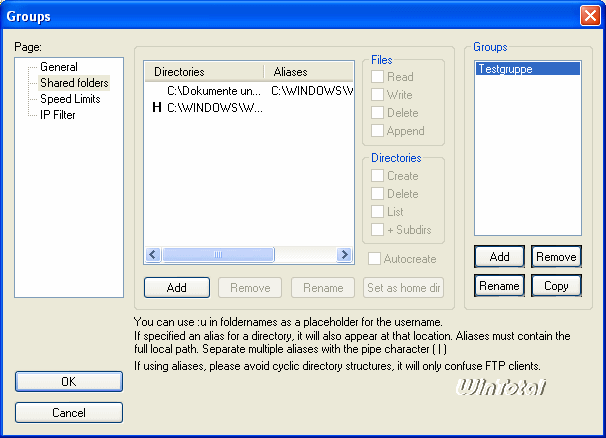This screenshot has width=606, height=438.
Task: Toggle the + Subdirs checkbox
Action: click(377, 230)
